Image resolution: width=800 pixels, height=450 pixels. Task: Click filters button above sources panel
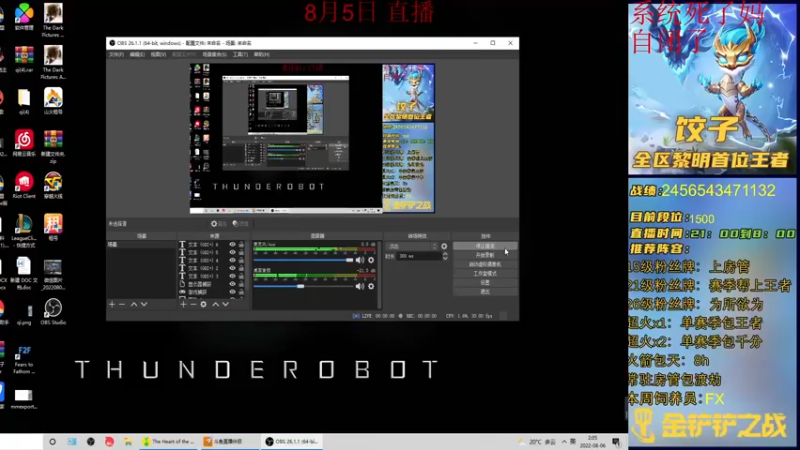point(240,223)
